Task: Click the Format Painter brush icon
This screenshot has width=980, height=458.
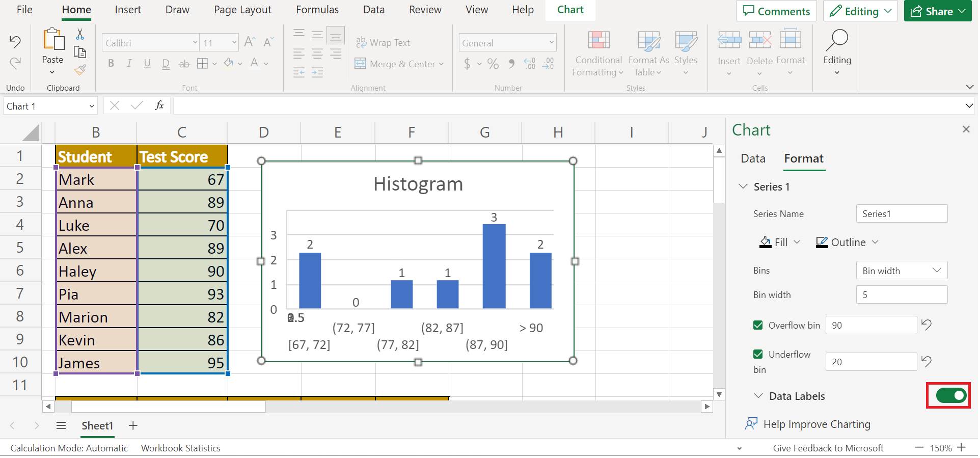Action: point(80,70)
